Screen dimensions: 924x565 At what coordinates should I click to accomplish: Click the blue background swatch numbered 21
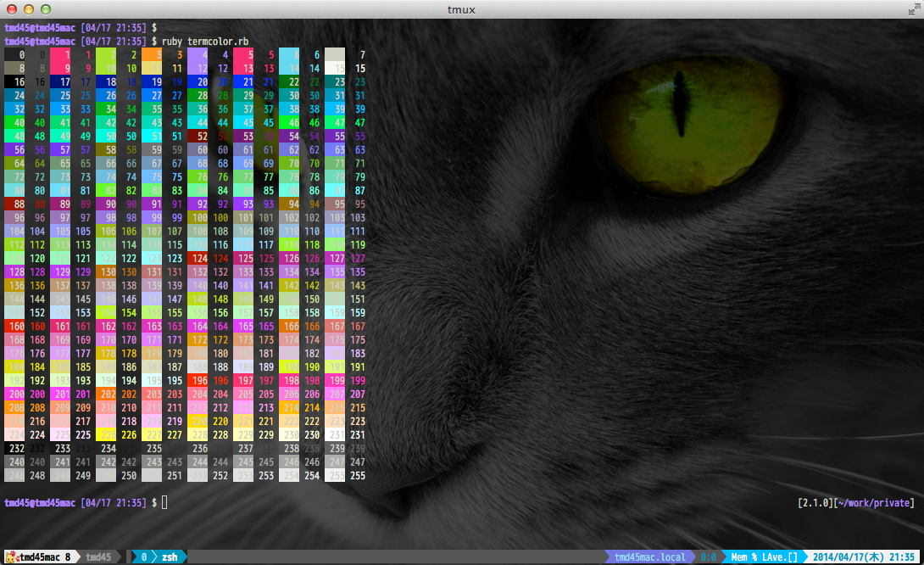coord(243,82)
